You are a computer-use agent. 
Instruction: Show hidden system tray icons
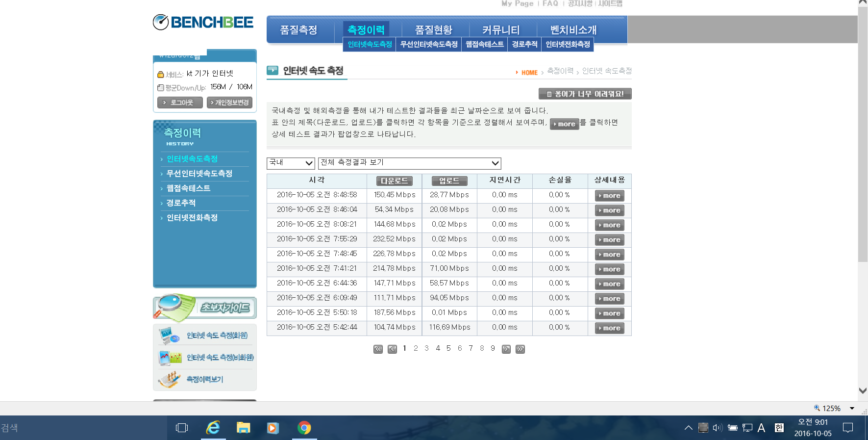click(689, 428)
